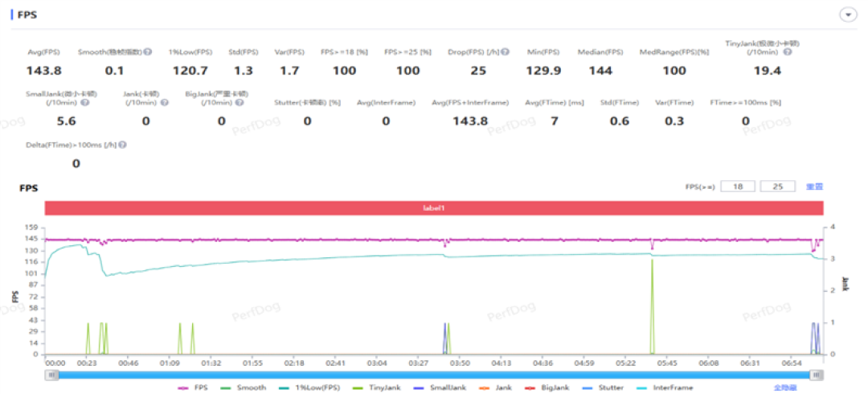
Task: Toggle the 1%Low(FPS) legend entry
Action: click(309, 388)
